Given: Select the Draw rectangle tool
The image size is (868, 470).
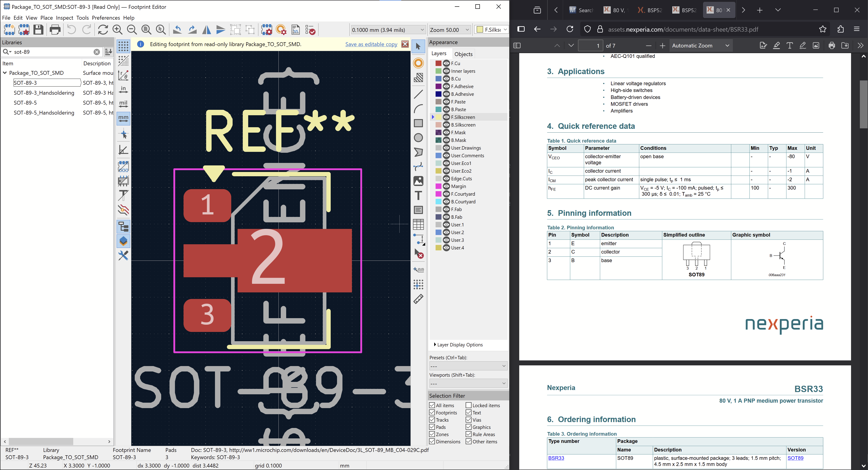Looking at the screenshot, I should (418, 123).
